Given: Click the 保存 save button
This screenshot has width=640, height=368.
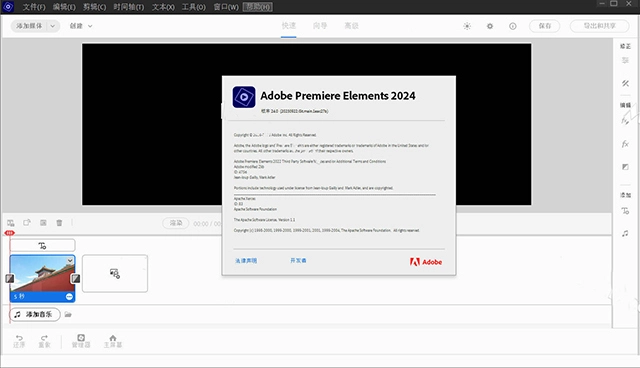Looking at the screenshot, I should (x=544, y=26).
